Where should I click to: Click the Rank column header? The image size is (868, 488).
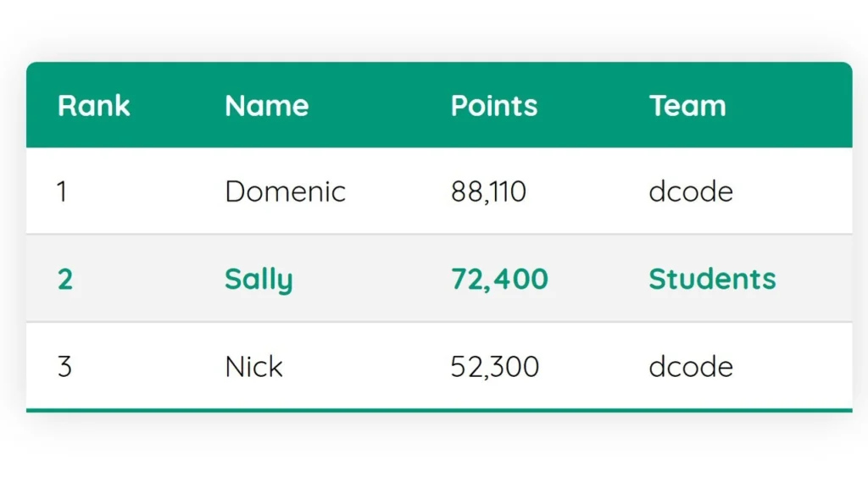[x=93, y=106]
